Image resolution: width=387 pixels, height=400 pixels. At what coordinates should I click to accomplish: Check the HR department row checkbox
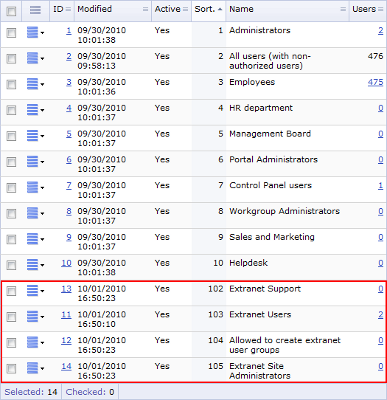11,110
